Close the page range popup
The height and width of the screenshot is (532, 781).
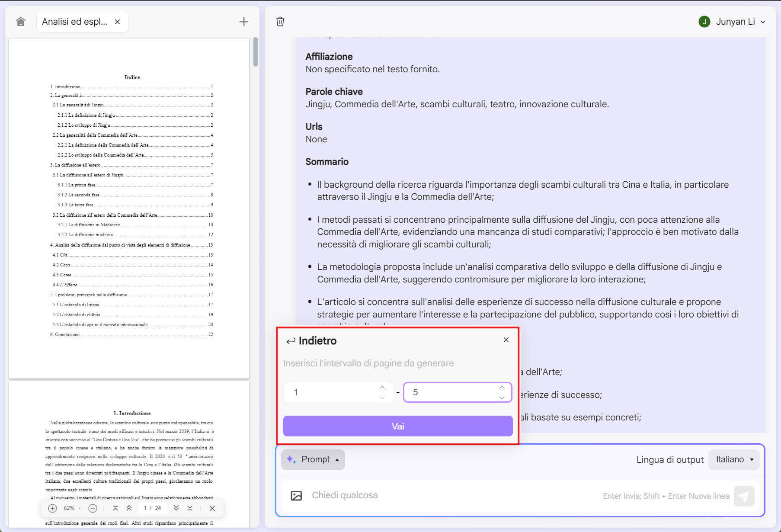(x=506, y=340)
